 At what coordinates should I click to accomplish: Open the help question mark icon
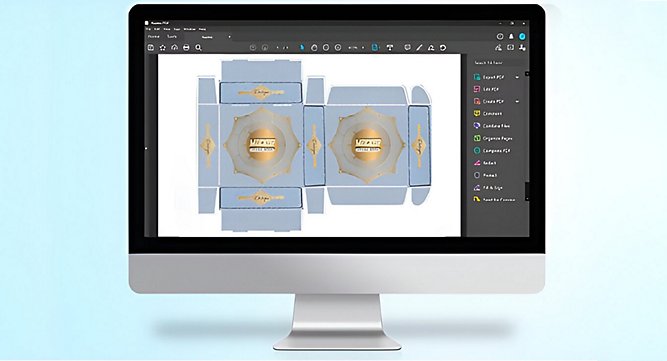click(x=500, y=37)
